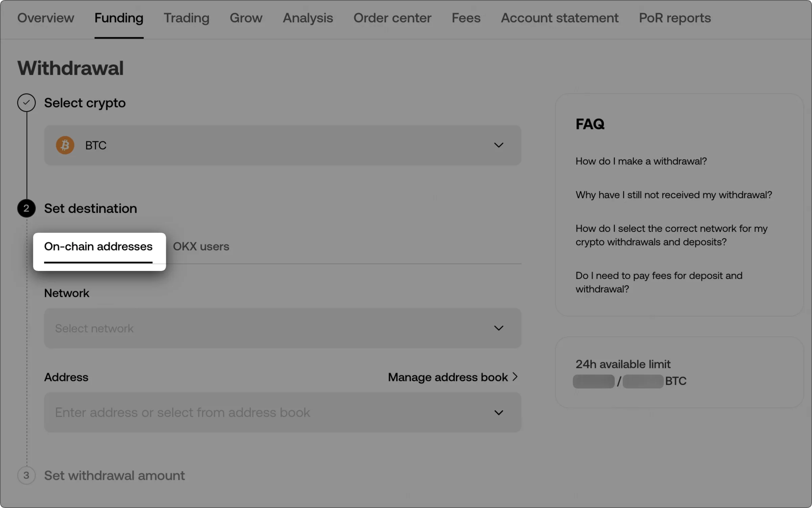Open FAQ about not received withdrawal
The image size is (812, 508).
tap(674, 195)
